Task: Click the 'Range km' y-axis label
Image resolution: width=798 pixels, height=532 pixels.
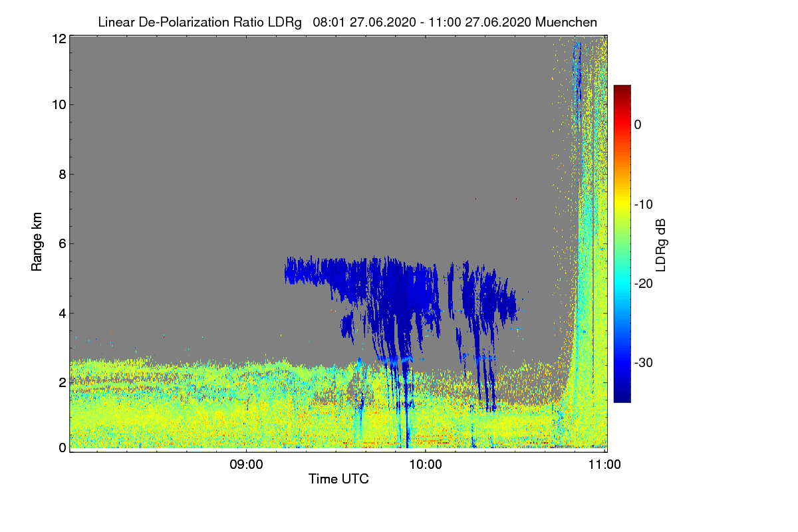Action: [x=37, y=243]
